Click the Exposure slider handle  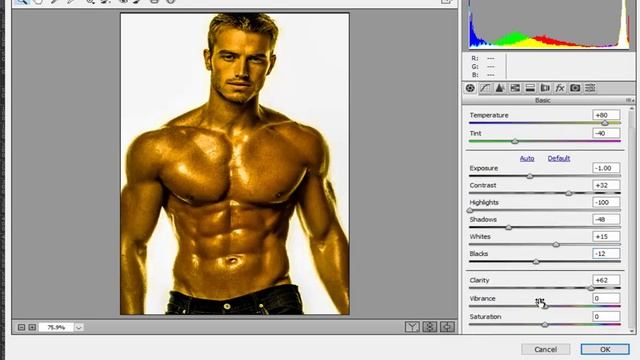click(530, 176)
